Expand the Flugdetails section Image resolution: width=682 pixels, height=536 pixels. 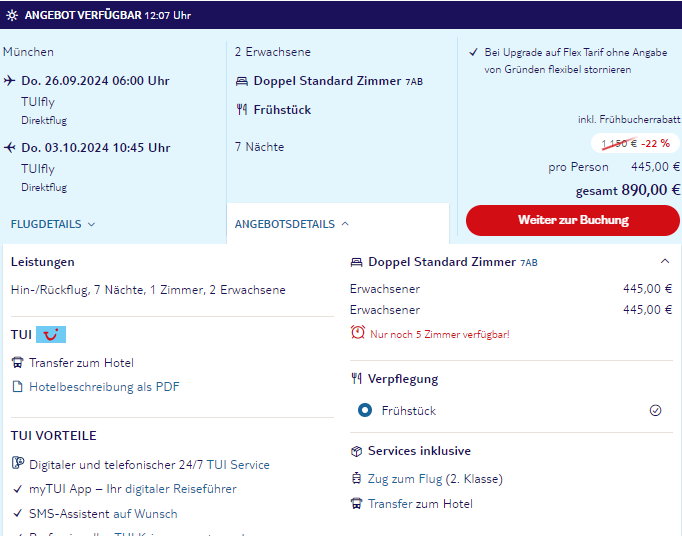pos(53,224)
